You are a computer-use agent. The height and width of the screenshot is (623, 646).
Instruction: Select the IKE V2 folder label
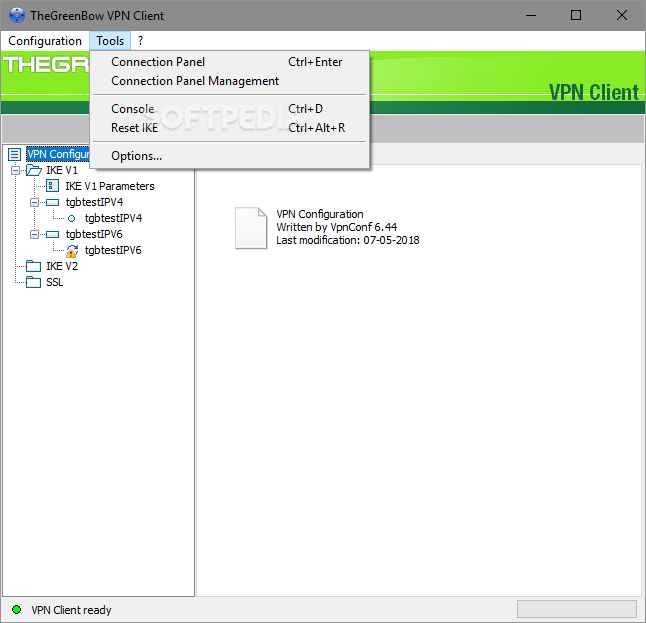62,266
